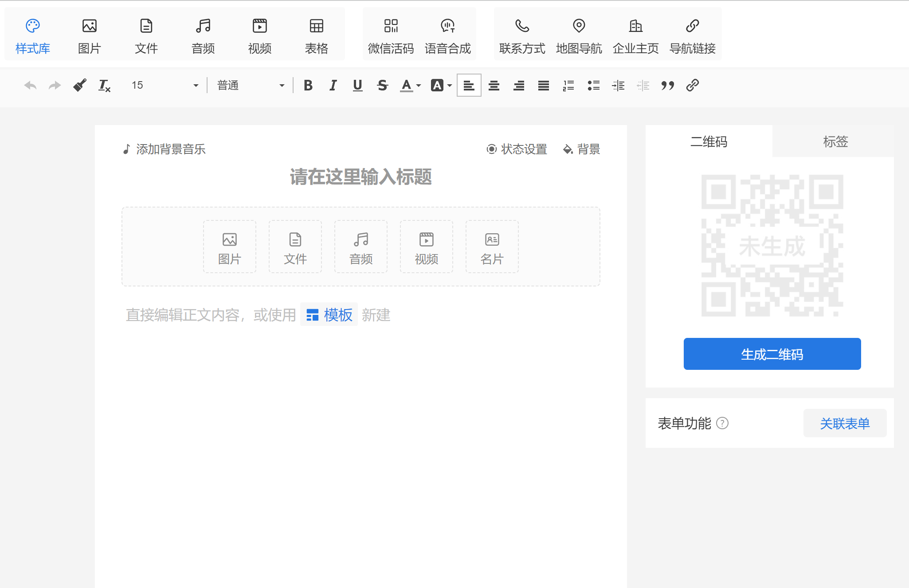Screen dimensions: 909x588
Task: Open 微信活码 tool
Action: (x=391, y=35)
